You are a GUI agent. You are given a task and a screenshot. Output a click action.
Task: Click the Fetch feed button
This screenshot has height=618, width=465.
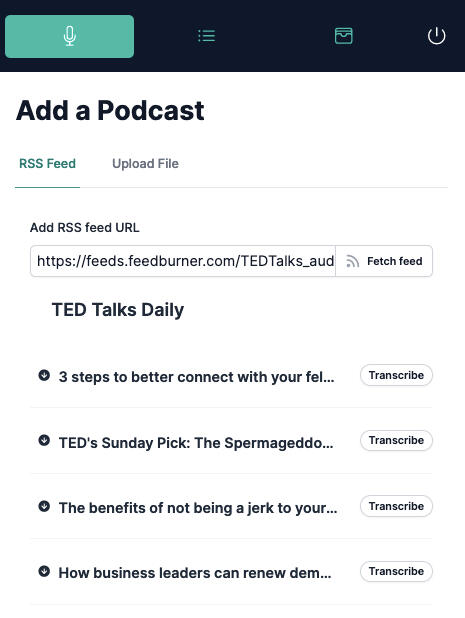point(384,261)
